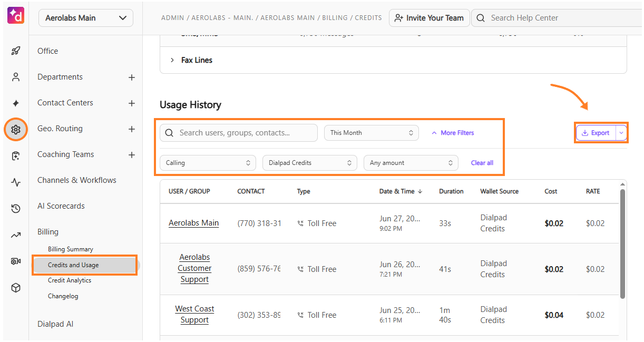Click the usage table vertical scrollbar
The width and height of the screenshot is (644, 342).
pyautogui.click(x=622, y=244)
